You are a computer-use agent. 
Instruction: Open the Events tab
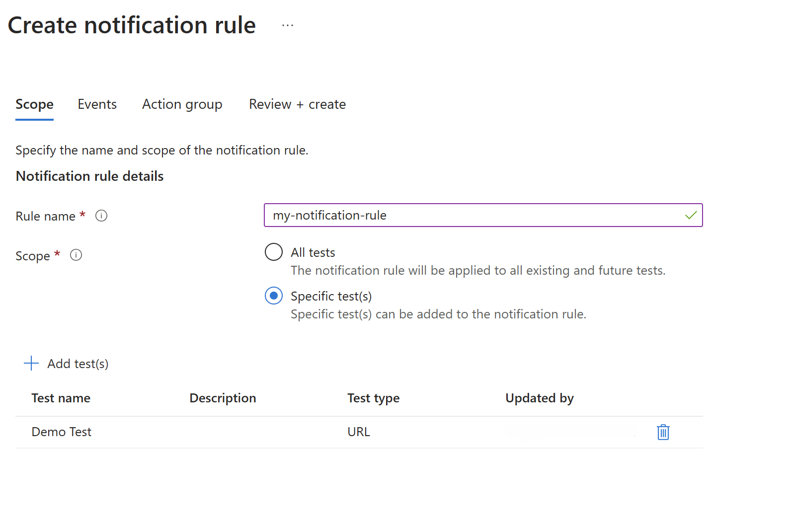(x=97, y=104)
